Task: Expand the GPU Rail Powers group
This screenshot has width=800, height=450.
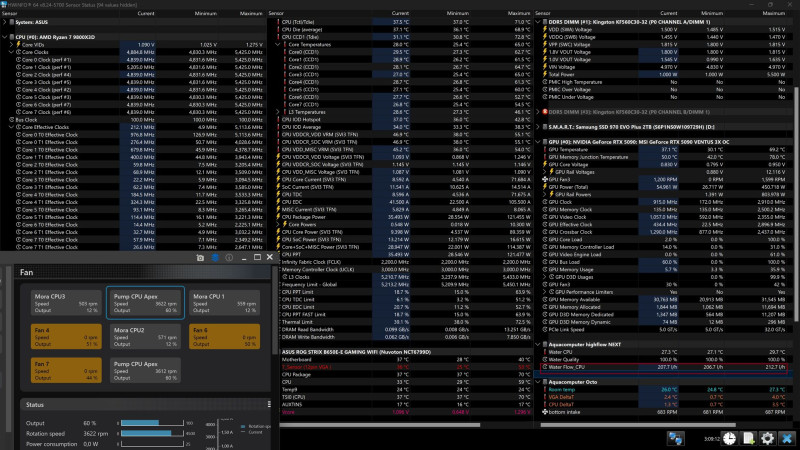Action: 544,194
